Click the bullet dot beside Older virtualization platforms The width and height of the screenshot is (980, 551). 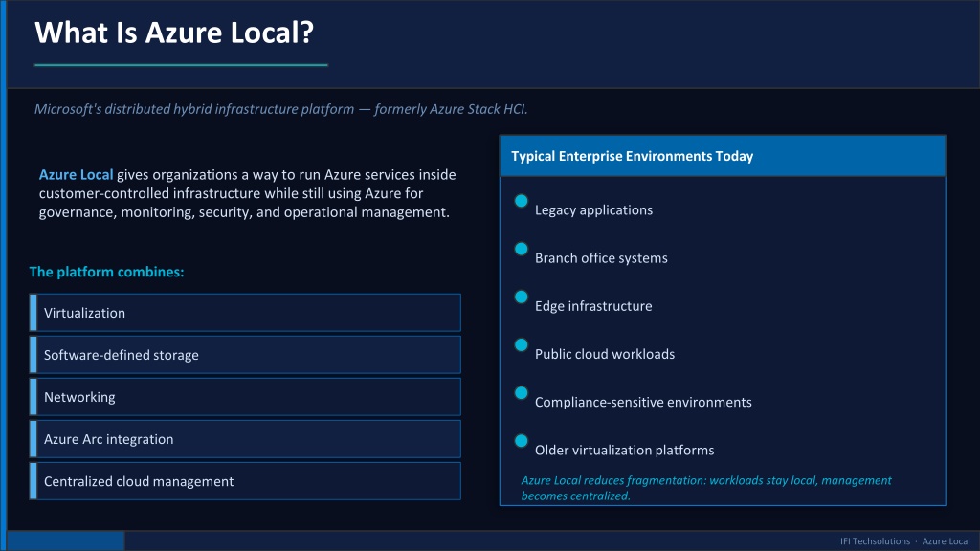tap(522, 441)
